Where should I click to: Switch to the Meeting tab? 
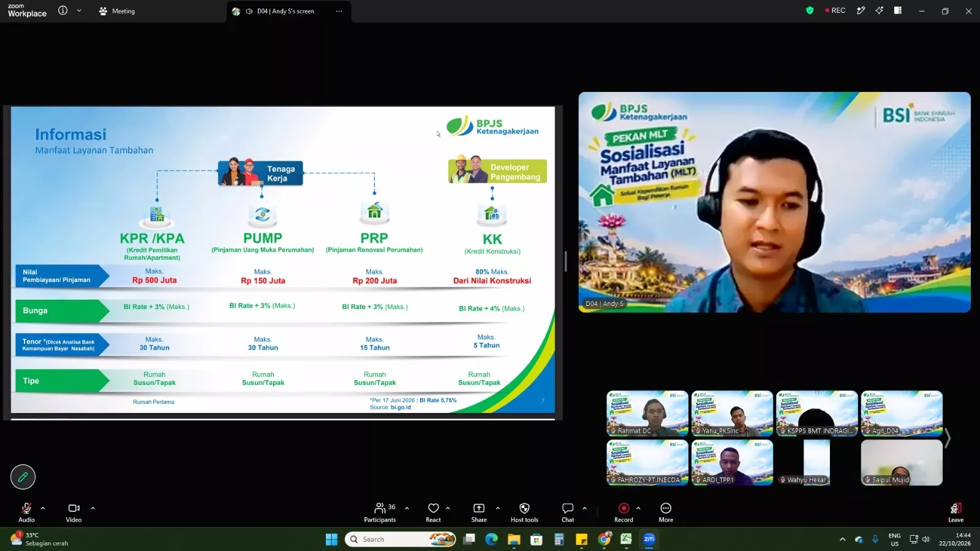coord(117,11)
